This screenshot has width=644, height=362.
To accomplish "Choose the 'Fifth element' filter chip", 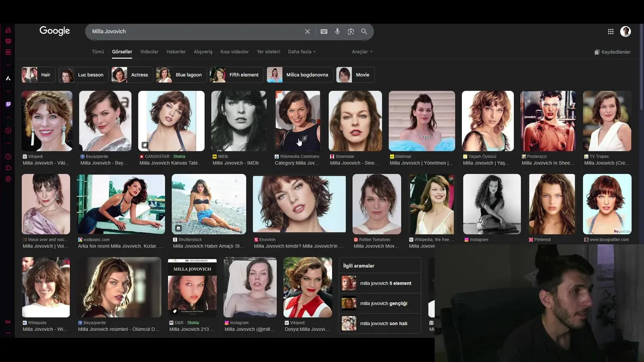I will point(236,75).
